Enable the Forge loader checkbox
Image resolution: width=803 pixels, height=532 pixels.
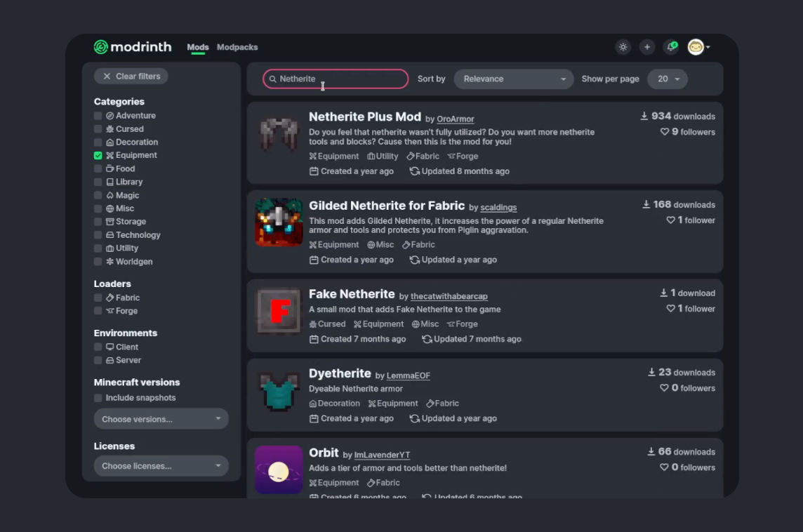(98, 311)
